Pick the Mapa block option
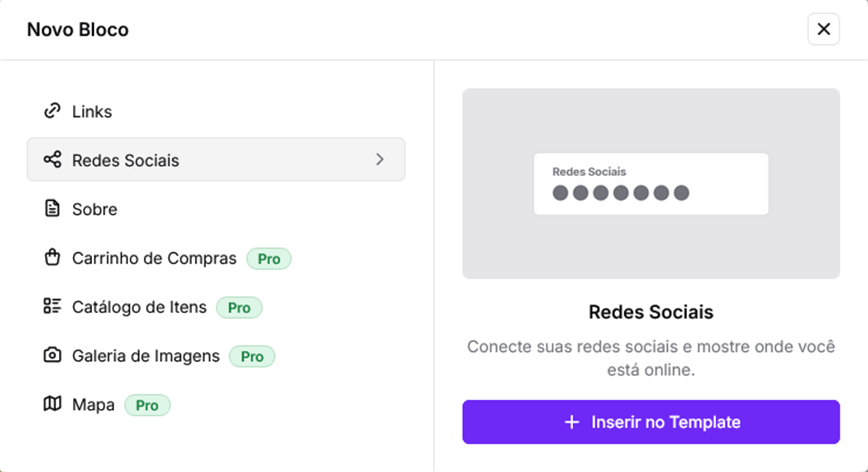This screenshot has height=472, width=868. [94, 405]
